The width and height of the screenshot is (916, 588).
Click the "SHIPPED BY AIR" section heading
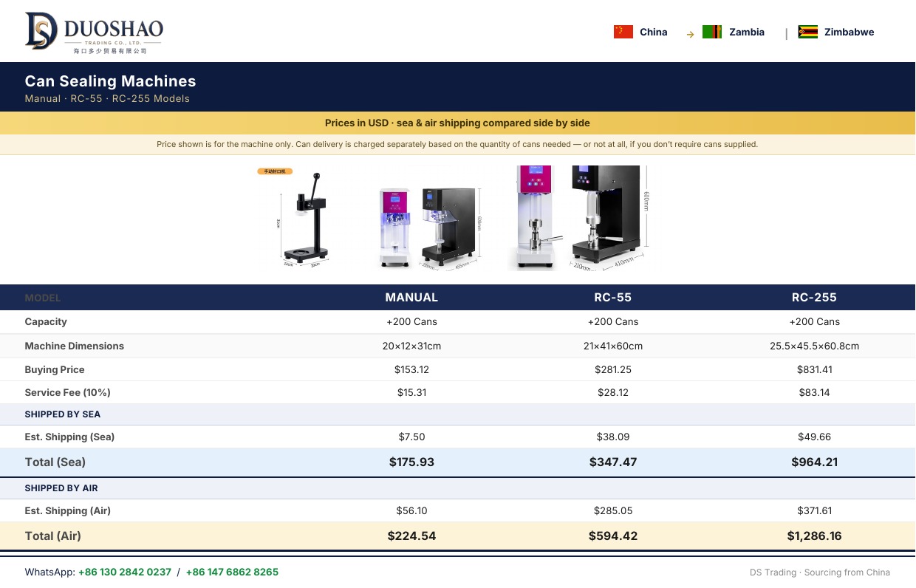pos(61,488)
